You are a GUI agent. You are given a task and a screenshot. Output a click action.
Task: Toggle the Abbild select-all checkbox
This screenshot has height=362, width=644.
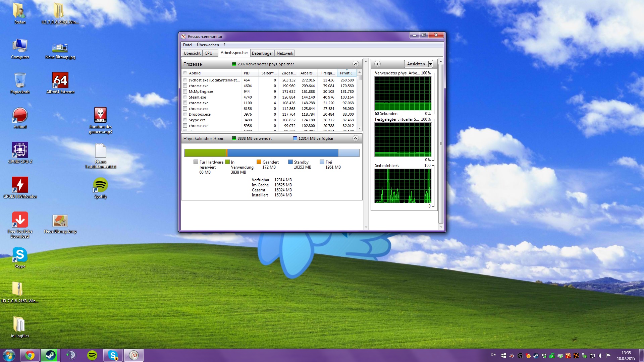185,73
